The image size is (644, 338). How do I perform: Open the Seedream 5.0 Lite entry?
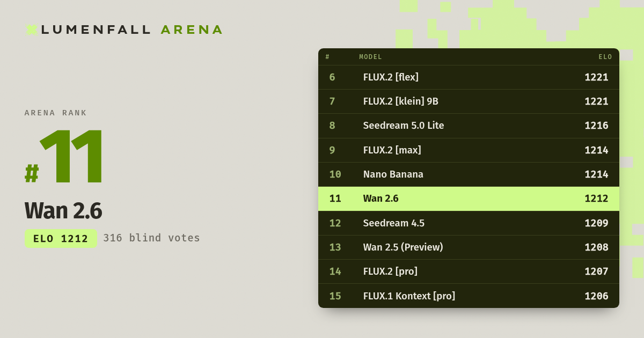pos(469,126)
